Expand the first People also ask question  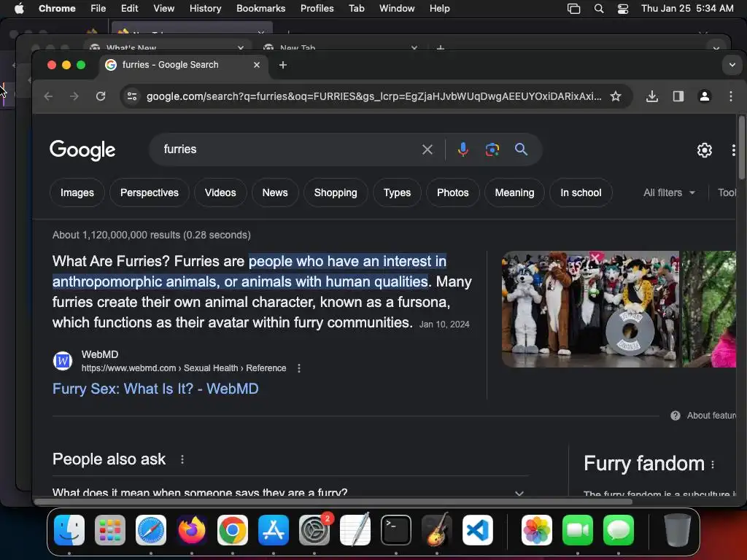point(290,492)
